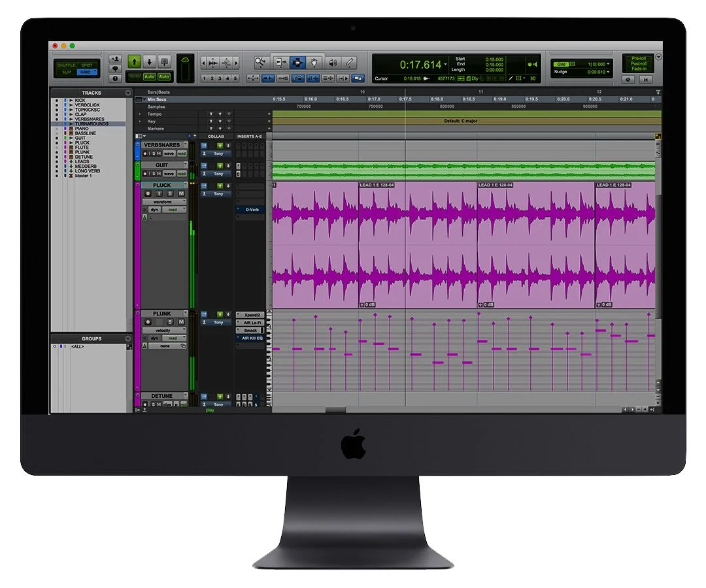Solo the PLUNK track
Viewport: 706px width, 588px height.
[170, 322]
